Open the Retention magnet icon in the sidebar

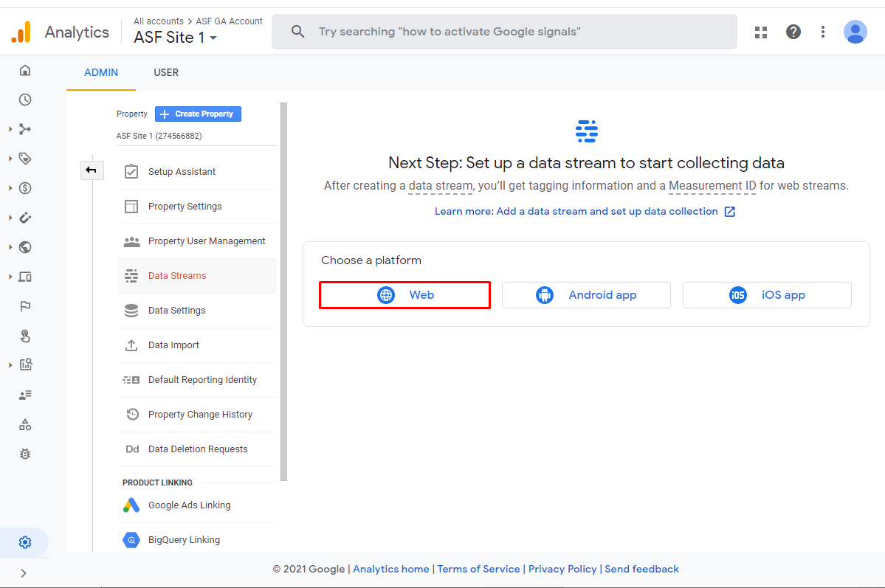pyautogui.click(x=25, y=218)
